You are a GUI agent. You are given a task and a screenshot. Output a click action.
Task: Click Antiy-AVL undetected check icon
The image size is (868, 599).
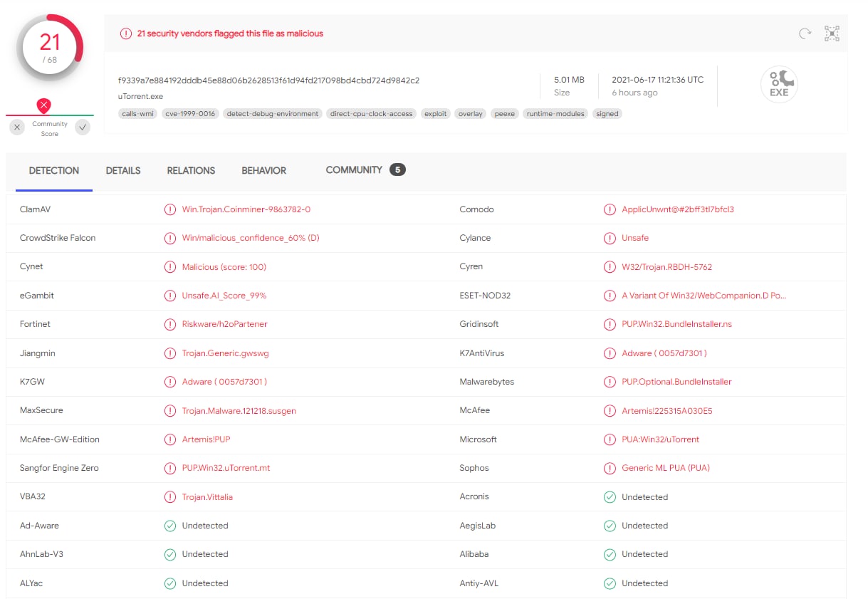point(610,583)
